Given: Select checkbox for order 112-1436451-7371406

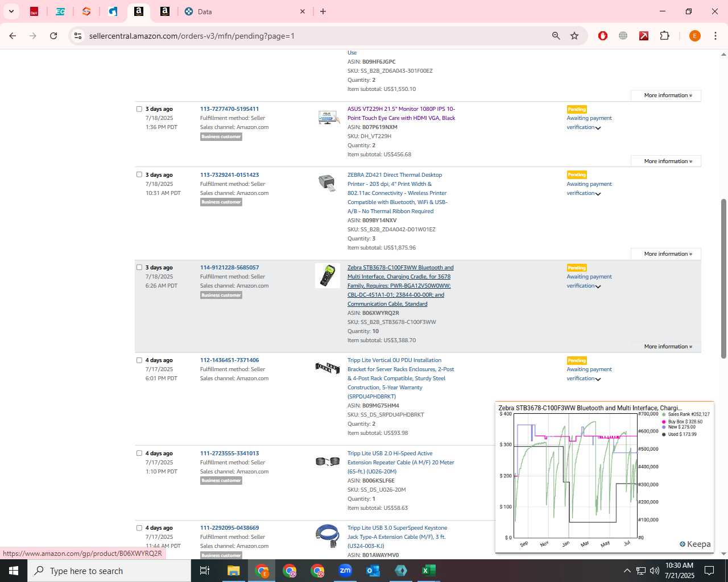Looking at the screenshot, I should coord(139,360).
